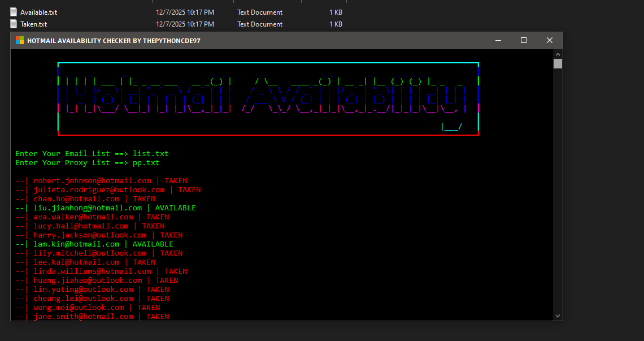Click the lily.mitchell@outlook.com TAKEN line
This screenshot has width=644, height=341.
(x=99, y=253)
